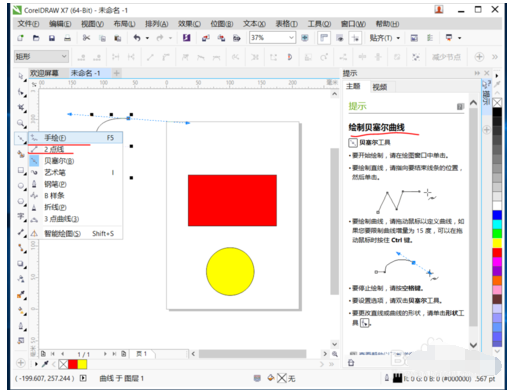Open the 工具(O) menu
Image resolution: width=509 pixels, height=390 pixels.
click(319, 24)
